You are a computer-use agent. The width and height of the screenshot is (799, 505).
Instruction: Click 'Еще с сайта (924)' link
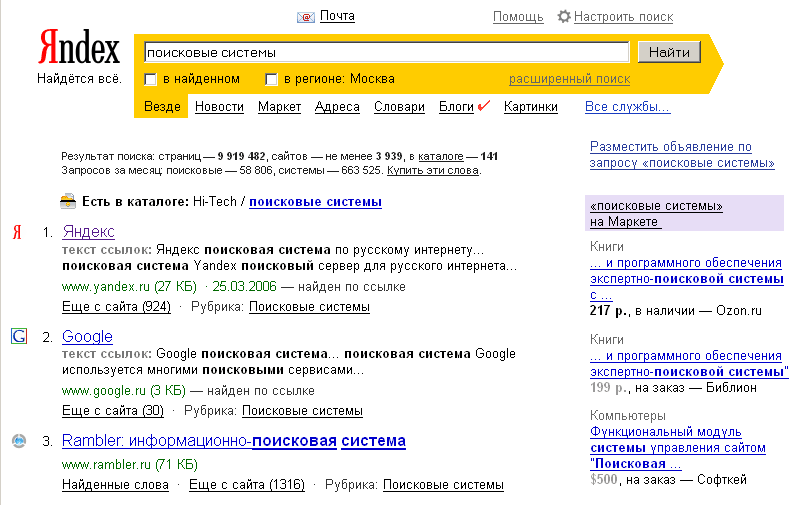tap(116, 307)
